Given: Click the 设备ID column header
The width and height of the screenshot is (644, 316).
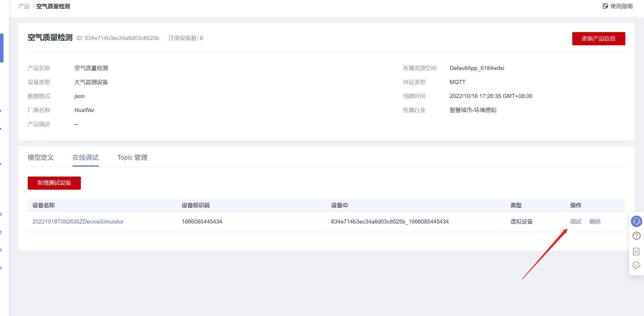Looking at the screenshot, I should pos(339,205).
